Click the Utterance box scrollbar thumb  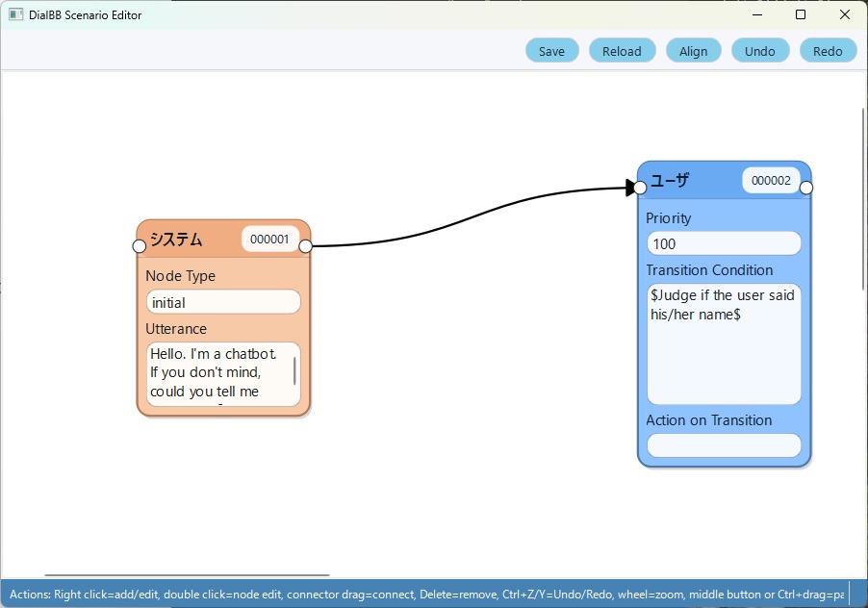click(294, 370)
